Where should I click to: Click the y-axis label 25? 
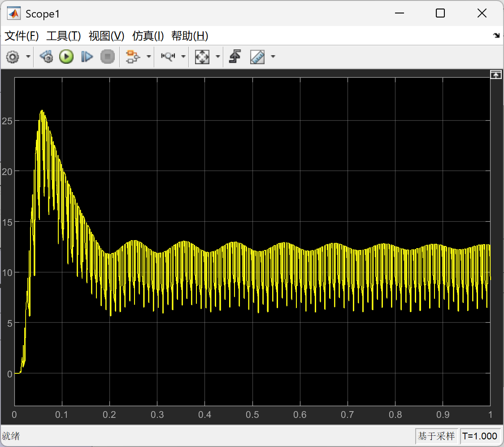click(7, 121)
